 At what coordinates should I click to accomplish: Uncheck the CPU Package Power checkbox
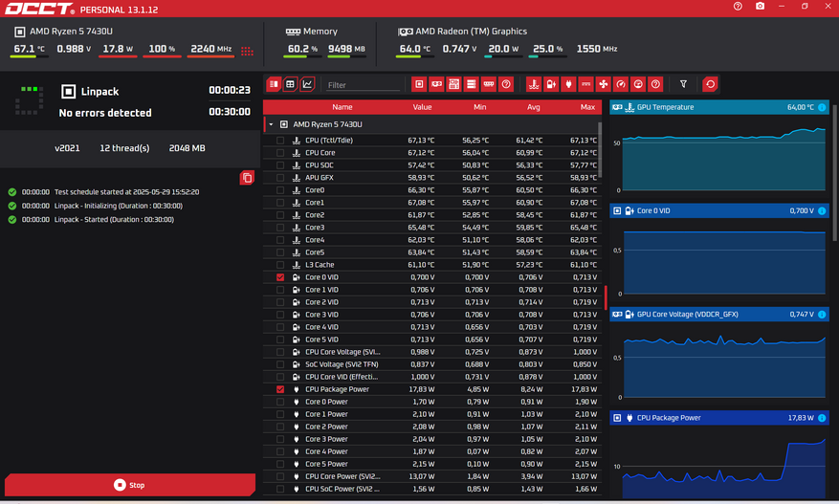[x=280, y=389]
